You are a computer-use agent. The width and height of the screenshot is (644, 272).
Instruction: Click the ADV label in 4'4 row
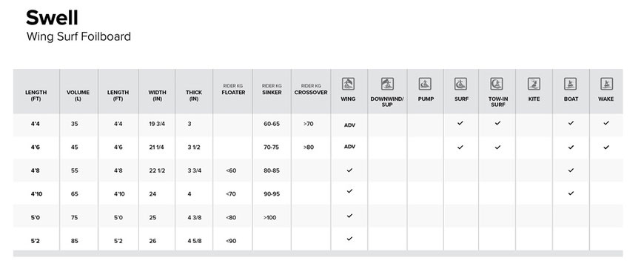point(349,125)
